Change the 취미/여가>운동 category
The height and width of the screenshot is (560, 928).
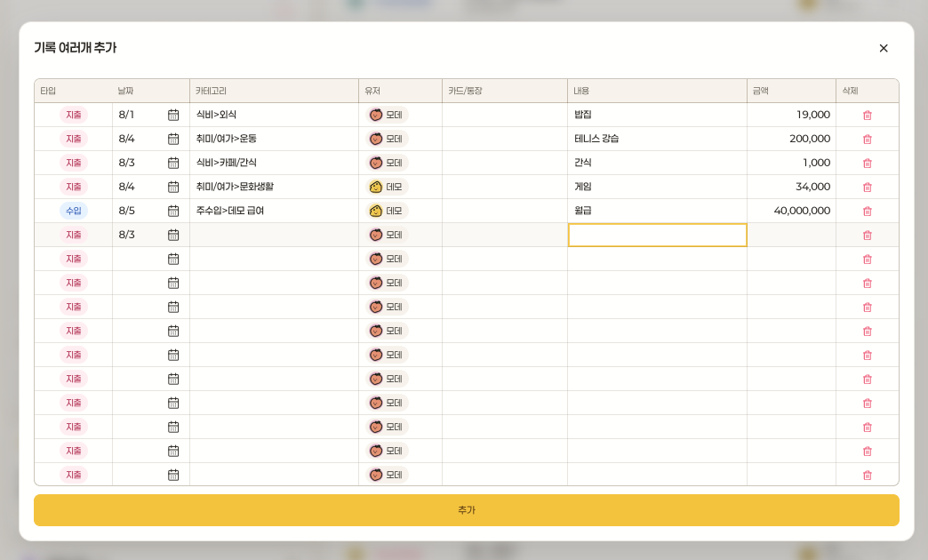click(274, 139)
